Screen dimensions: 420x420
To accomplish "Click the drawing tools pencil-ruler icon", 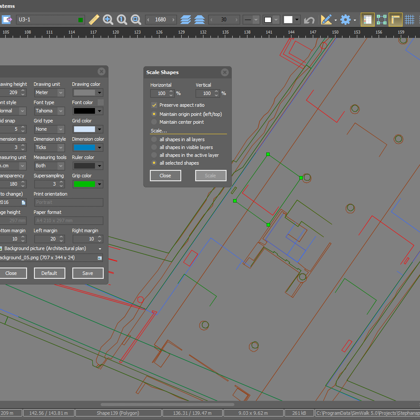I will pyautogui.click(x=326, y=20).
